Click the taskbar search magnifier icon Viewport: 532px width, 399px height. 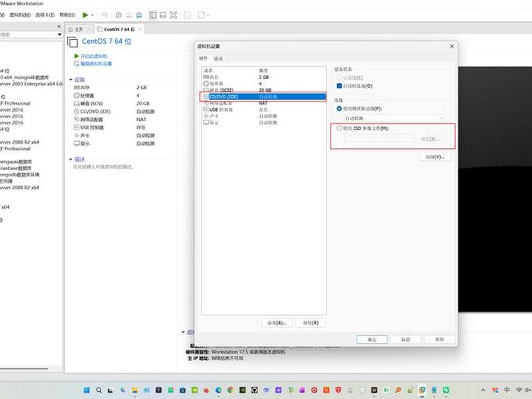(98, 390)
